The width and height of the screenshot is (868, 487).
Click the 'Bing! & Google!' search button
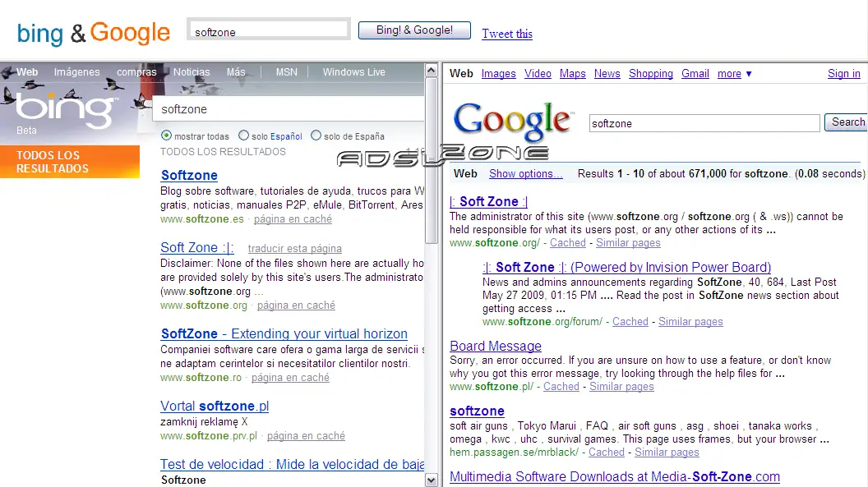(x=414, y=30)
